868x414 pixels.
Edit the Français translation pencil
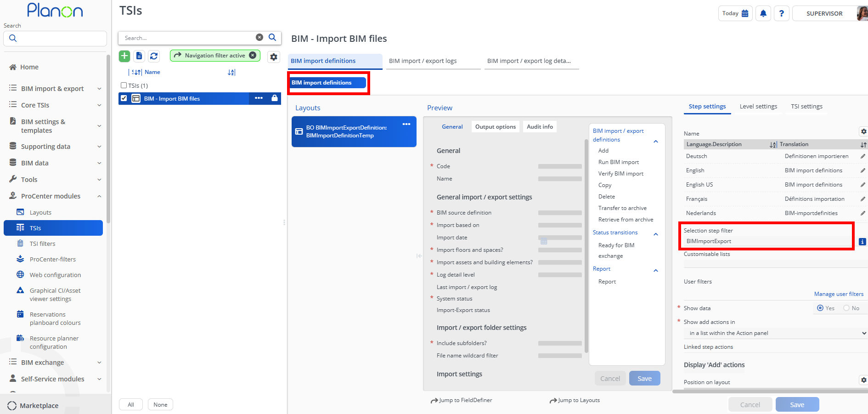tap(863, 199)
